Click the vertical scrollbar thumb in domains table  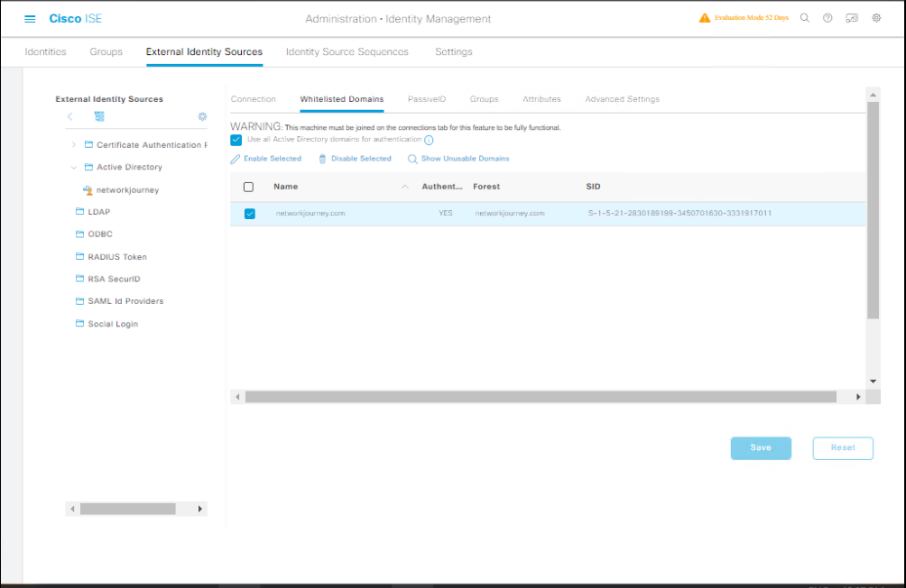pyautogui.click(x=873, y=210)
